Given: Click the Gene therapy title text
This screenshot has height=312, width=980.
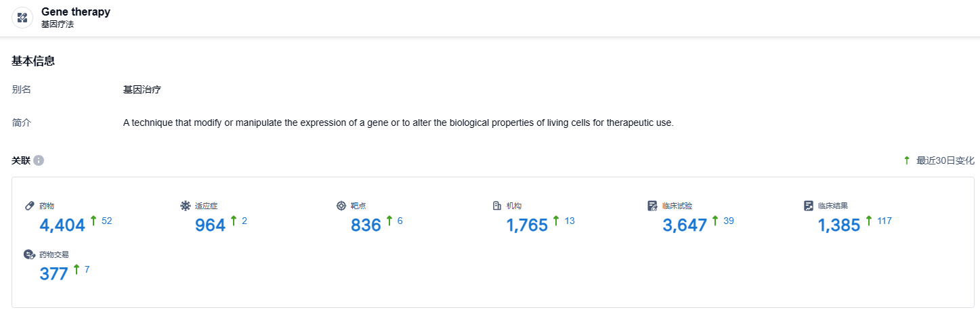Looking at the screenshot, I should coord(76,12).
